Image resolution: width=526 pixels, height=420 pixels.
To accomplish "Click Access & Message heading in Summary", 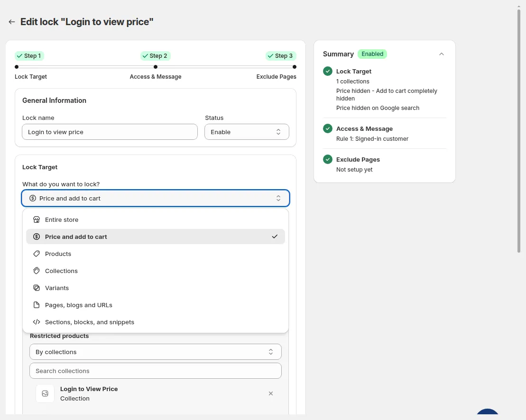I will click(365, 129).
